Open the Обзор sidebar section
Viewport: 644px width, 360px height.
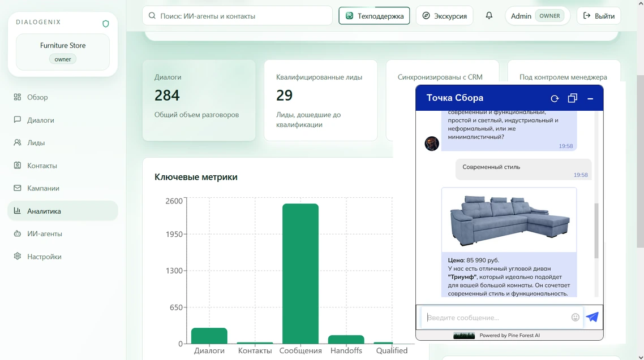point(62,97)
